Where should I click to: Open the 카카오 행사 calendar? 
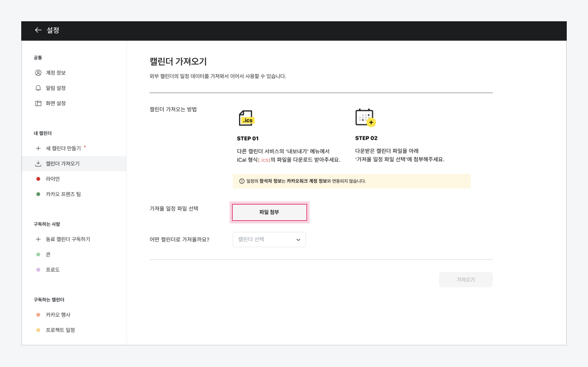(58, 315)
